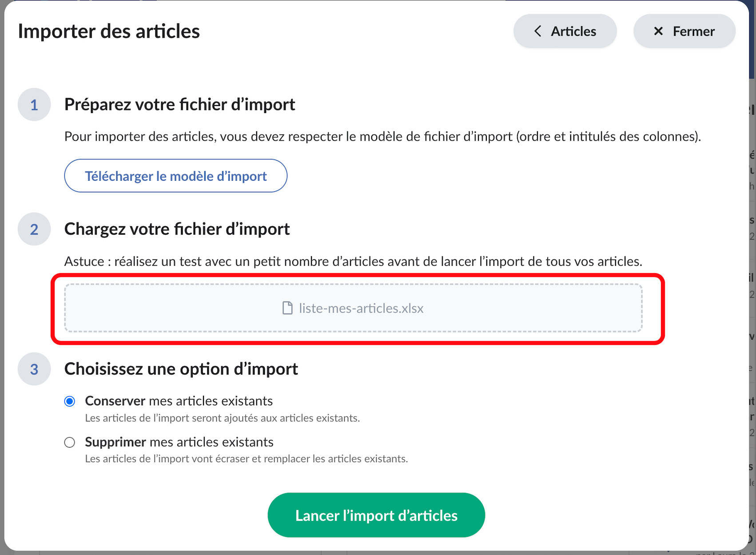This screenshot has width=756, height=555.
Task: Click the file icon before liste-mes-articles.xlsx
Action: [287, 308]
